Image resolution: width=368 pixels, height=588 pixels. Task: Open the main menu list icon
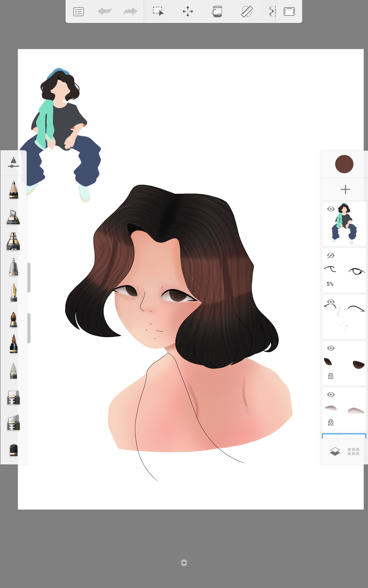point(78,12)
